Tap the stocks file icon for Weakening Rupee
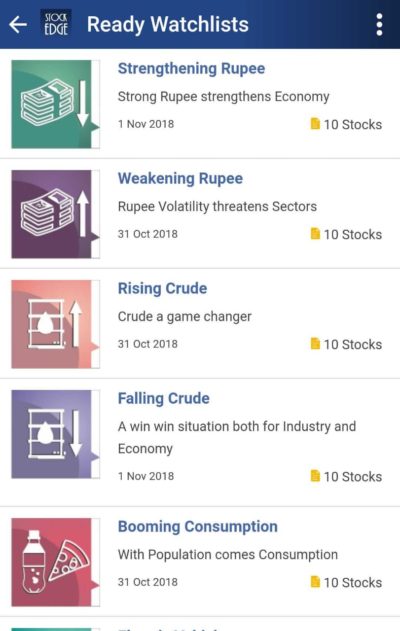 click(x=315, y=233)
